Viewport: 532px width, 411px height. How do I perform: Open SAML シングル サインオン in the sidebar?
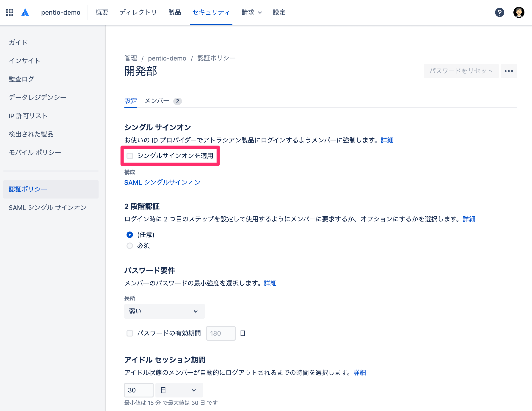48,208
